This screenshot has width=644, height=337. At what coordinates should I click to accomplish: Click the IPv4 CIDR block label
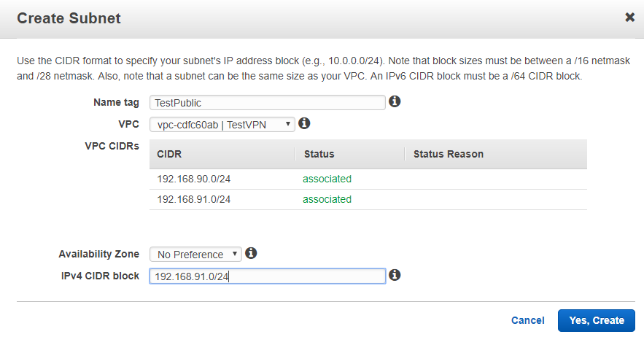pyautogui.click(x=101, y=276)
